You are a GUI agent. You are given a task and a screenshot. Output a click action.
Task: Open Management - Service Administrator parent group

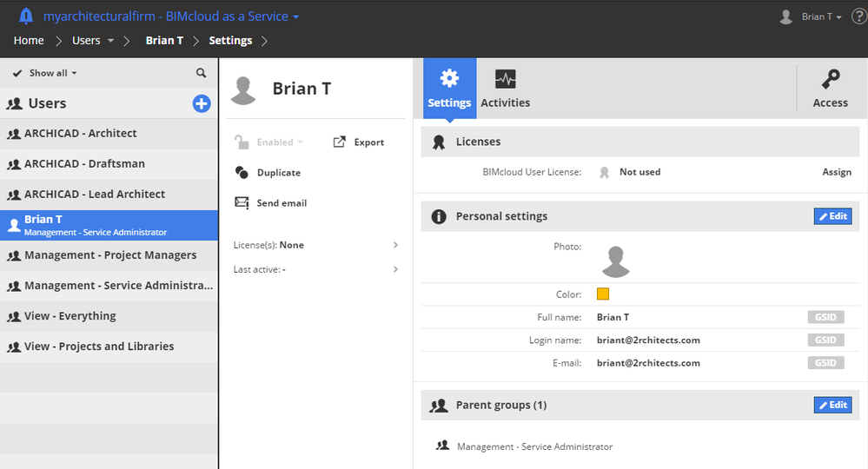(534, 446)
